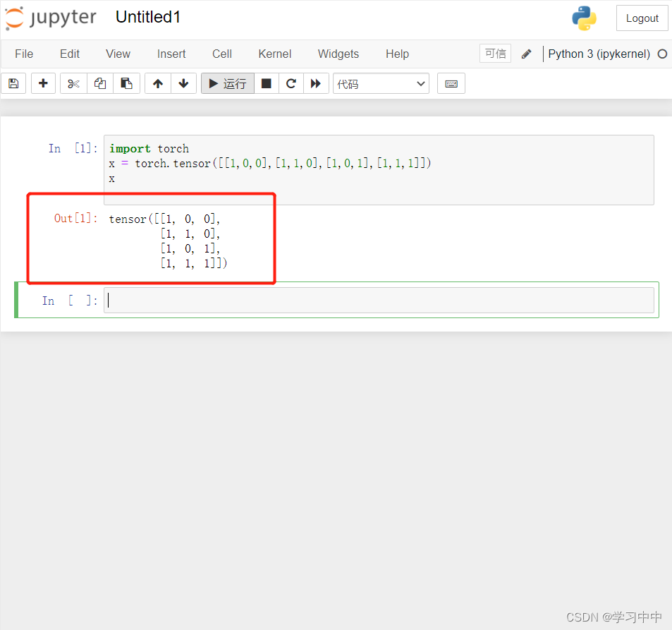The image size is (672, 630).
Task: Click the 可信 trusted notebook indicator
Action: click(x=495, y=53)
